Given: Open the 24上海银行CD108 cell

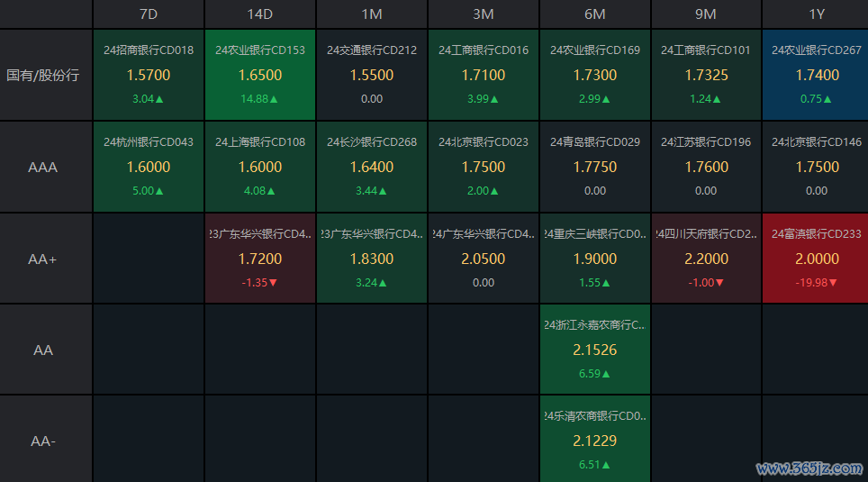Looking at the screenshot, I should [x=260, y=167].
